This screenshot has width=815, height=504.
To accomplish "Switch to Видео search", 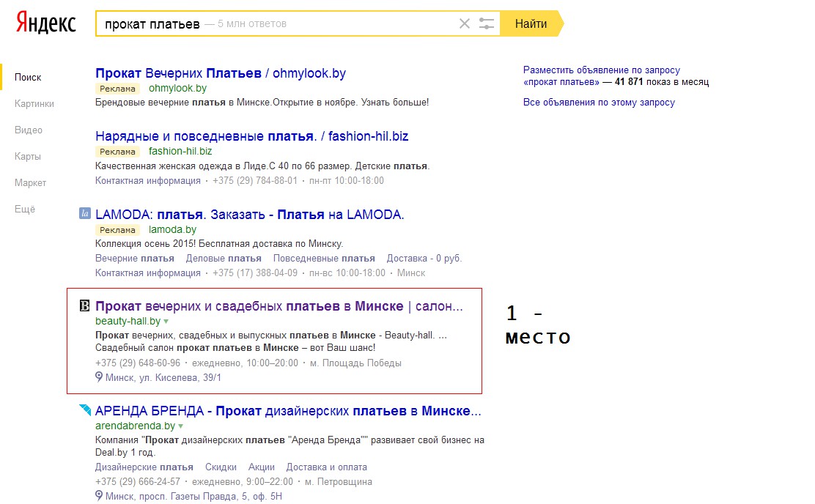I will click(29, 130).
